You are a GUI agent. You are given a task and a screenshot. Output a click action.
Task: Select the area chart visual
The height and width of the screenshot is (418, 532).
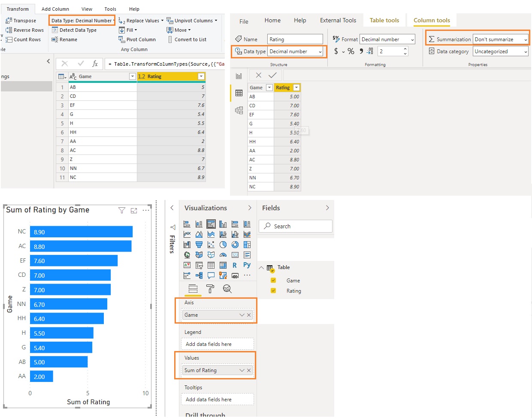click(199, 234)
